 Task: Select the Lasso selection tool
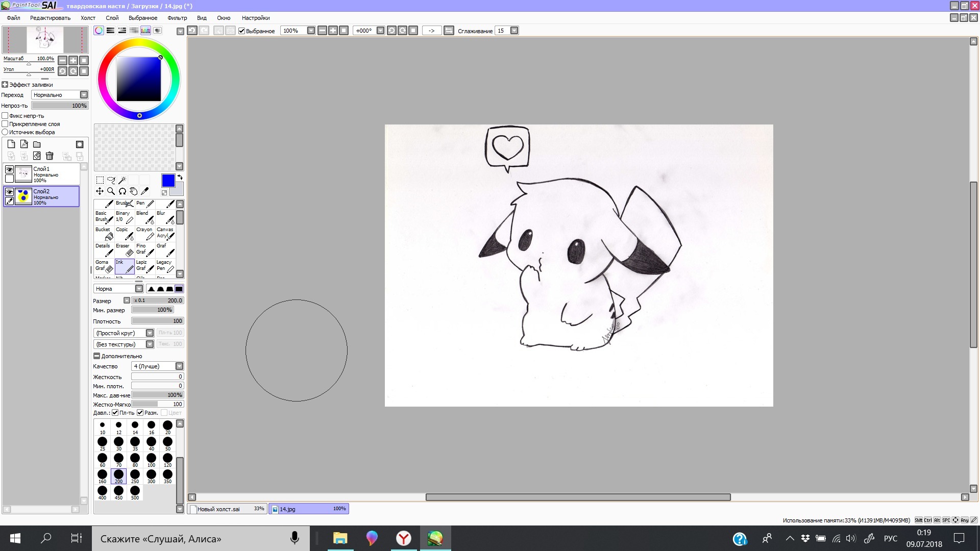(111, 180)
